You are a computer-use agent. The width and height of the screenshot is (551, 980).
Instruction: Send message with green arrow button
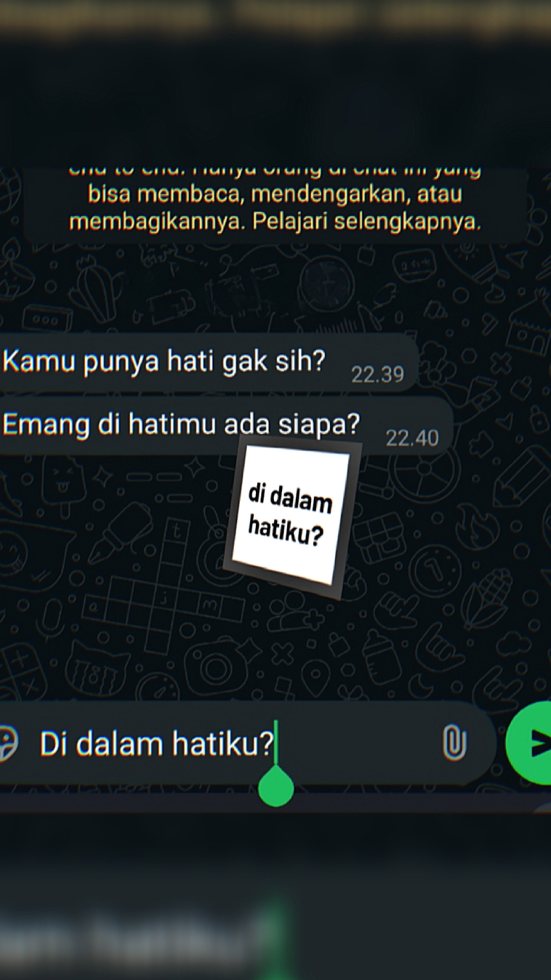point(531,743)
